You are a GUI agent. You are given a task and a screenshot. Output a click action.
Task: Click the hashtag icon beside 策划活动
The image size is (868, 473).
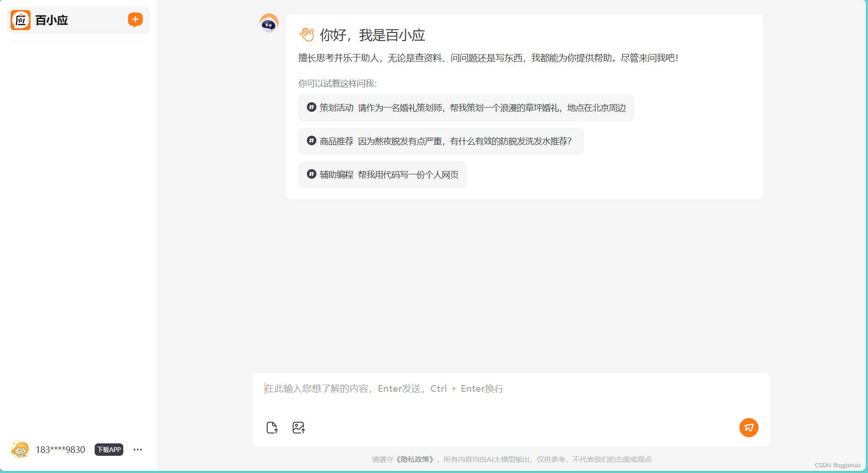coord(312,107)
